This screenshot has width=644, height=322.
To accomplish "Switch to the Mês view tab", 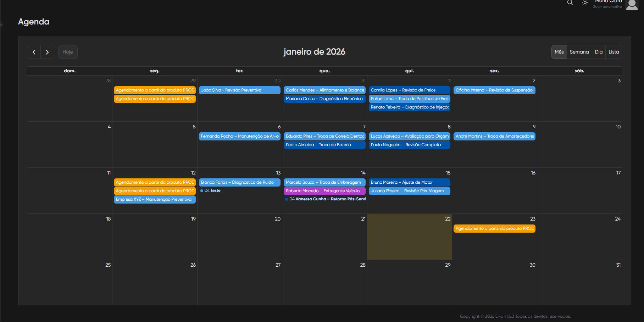I will [x=559, y=52].
